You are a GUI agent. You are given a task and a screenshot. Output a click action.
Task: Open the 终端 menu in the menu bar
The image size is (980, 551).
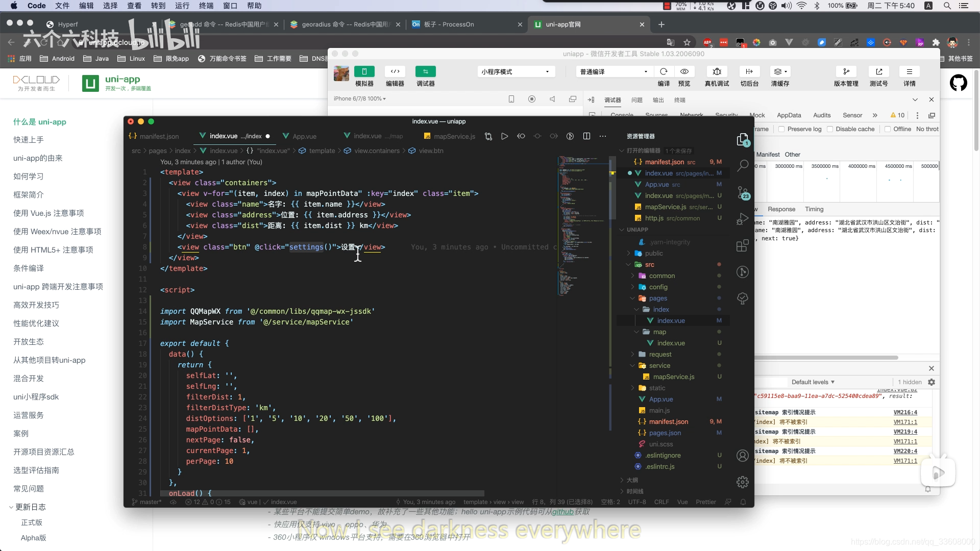(206, 6)
